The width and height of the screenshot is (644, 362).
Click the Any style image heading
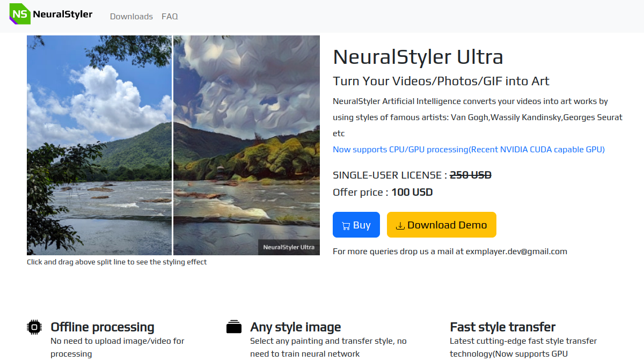(296, 327)
